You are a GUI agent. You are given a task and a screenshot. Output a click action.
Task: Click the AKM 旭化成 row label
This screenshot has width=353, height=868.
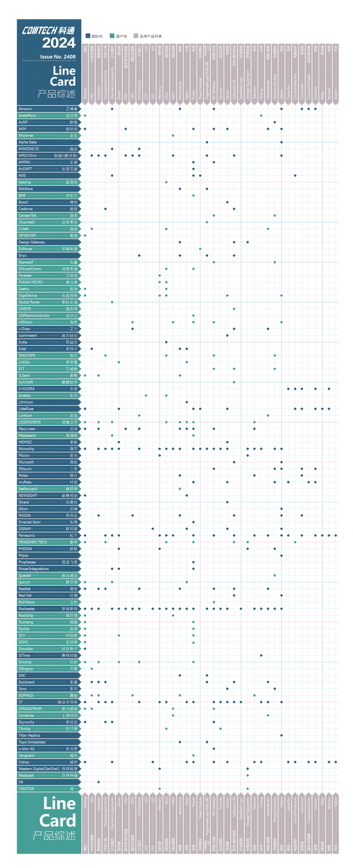pos(49,129)
